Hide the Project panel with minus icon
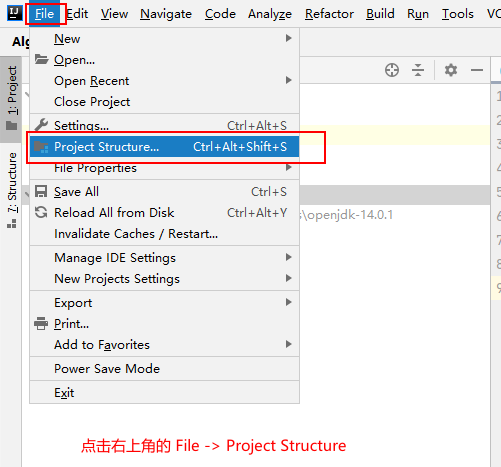Screen dimensions: 501x467 (x=477, y=70)
